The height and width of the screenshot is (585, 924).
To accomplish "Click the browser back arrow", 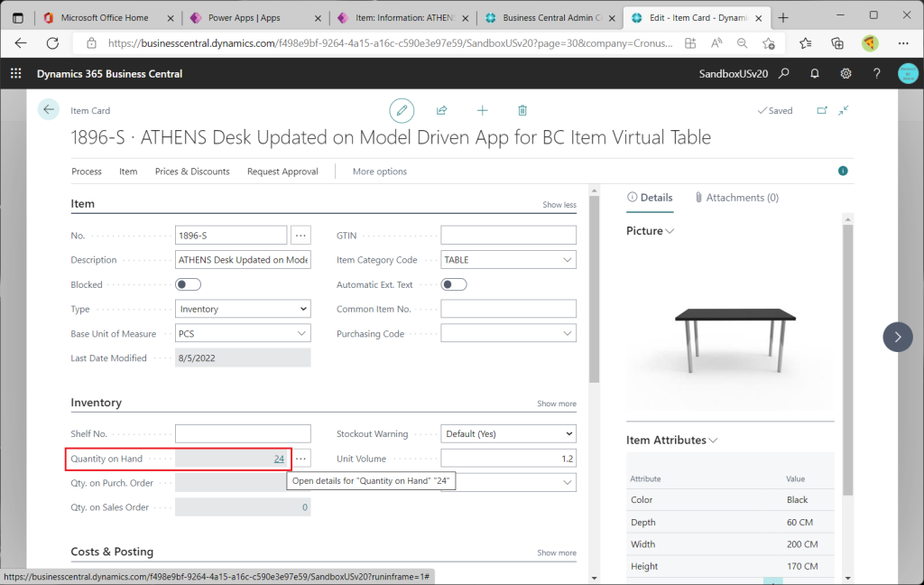I will [21, 43].
